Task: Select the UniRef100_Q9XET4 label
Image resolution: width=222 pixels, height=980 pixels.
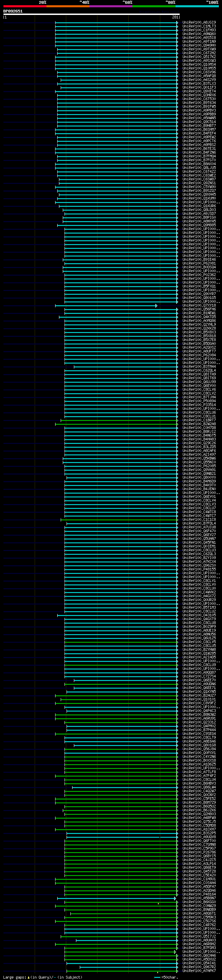Action: click(199, 91)
